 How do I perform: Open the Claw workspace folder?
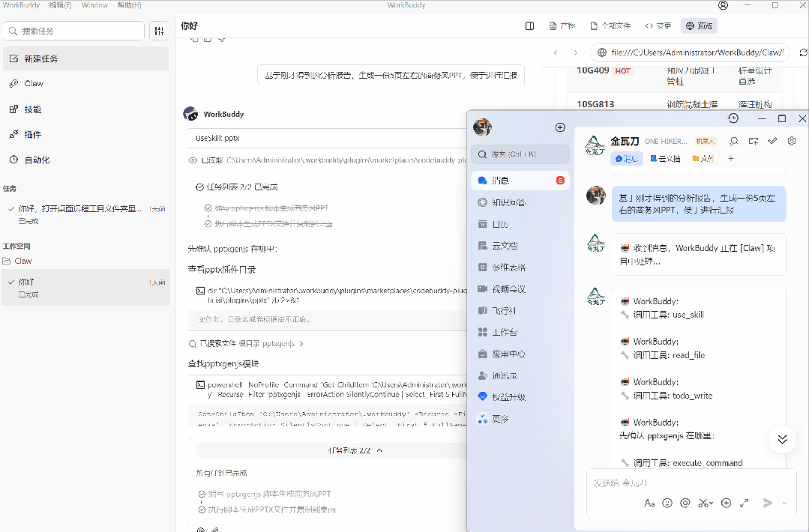tap(17, 261)
